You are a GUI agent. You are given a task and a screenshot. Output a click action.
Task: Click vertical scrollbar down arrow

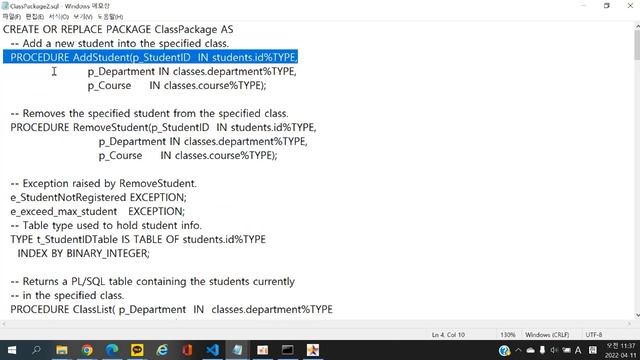tap(637, 315)
